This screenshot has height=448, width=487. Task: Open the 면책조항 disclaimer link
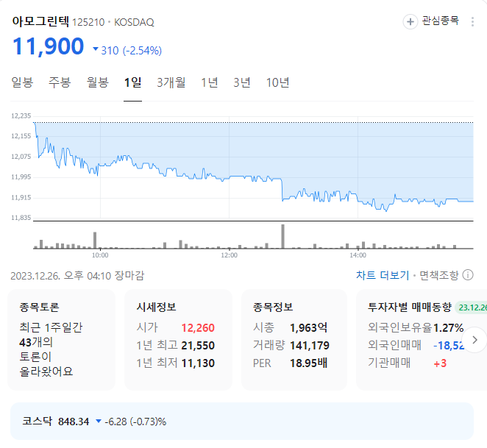[x=439, y=275]
